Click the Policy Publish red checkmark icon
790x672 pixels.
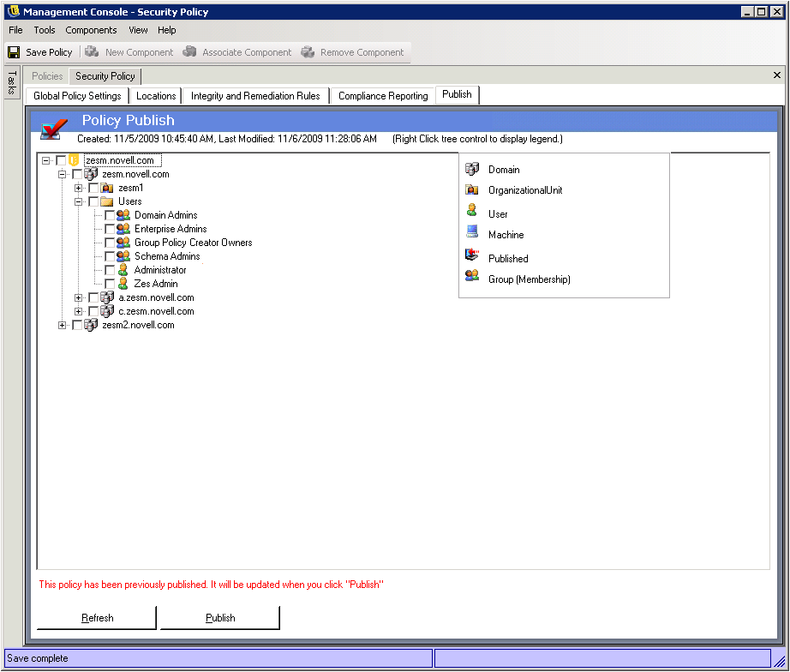click(54, 129)
